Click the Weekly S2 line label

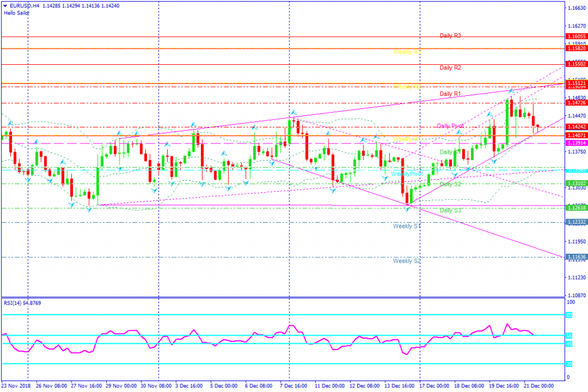coord(407,261)
